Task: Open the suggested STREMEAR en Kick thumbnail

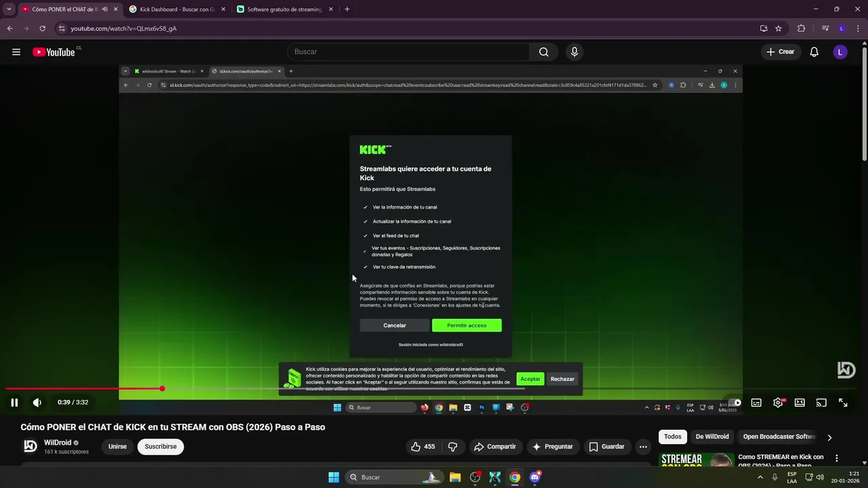Action: 696,461
